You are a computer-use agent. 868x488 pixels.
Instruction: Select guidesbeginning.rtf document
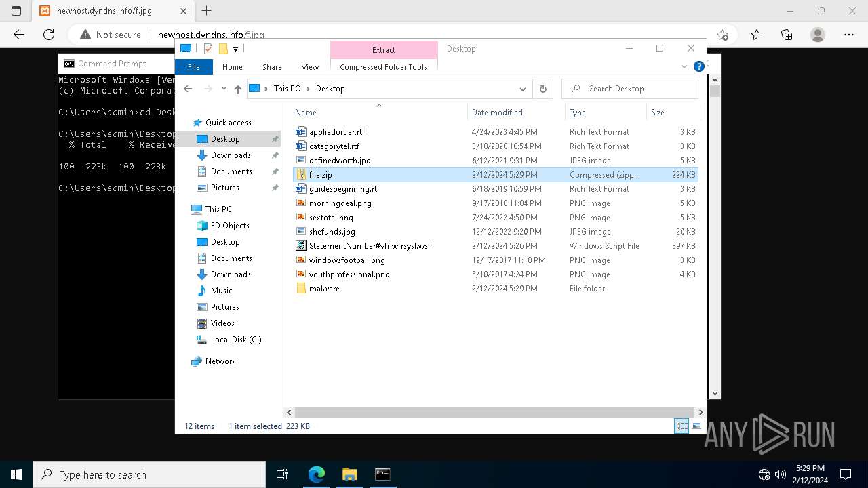pyautogui.click(x=344, y=189)
